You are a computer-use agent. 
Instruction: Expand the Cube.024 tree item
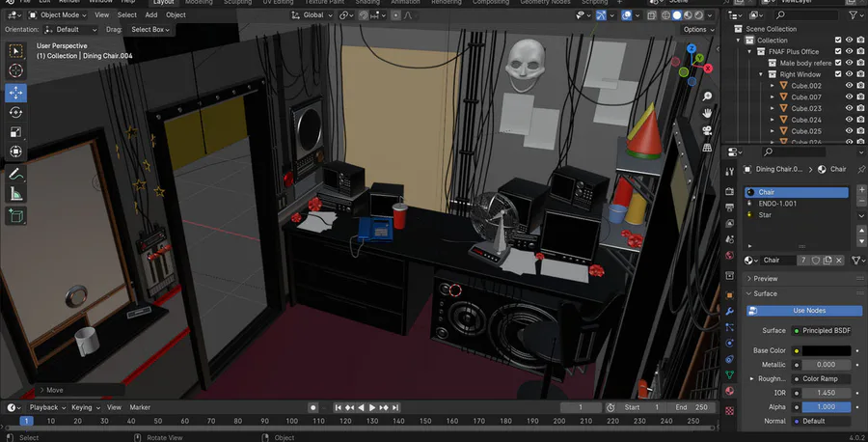(x=773, y=121)
